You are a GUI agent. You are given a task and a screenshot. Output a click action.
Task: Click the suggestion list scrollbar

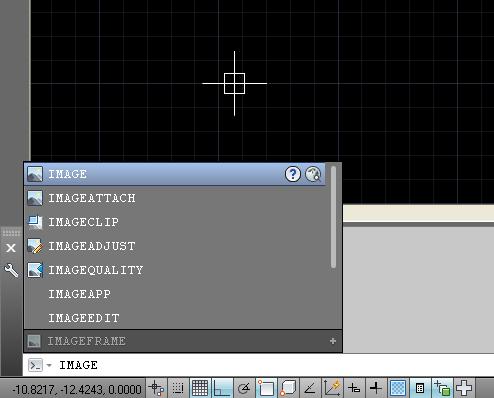(334, 217)
